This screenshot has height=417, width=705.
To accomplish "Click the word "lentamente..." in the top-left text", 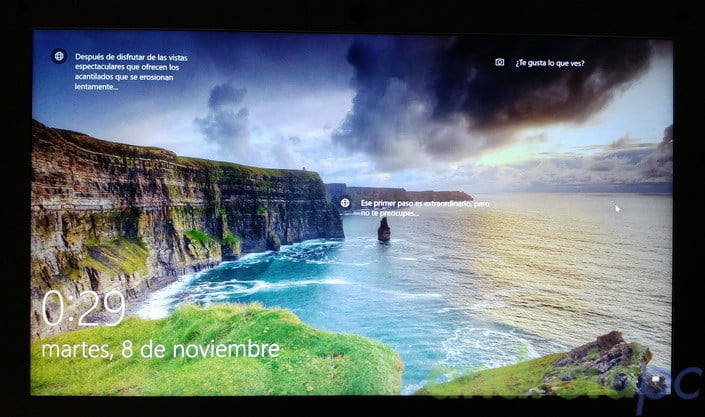I will pyautogui.click(x=97, y=86).
